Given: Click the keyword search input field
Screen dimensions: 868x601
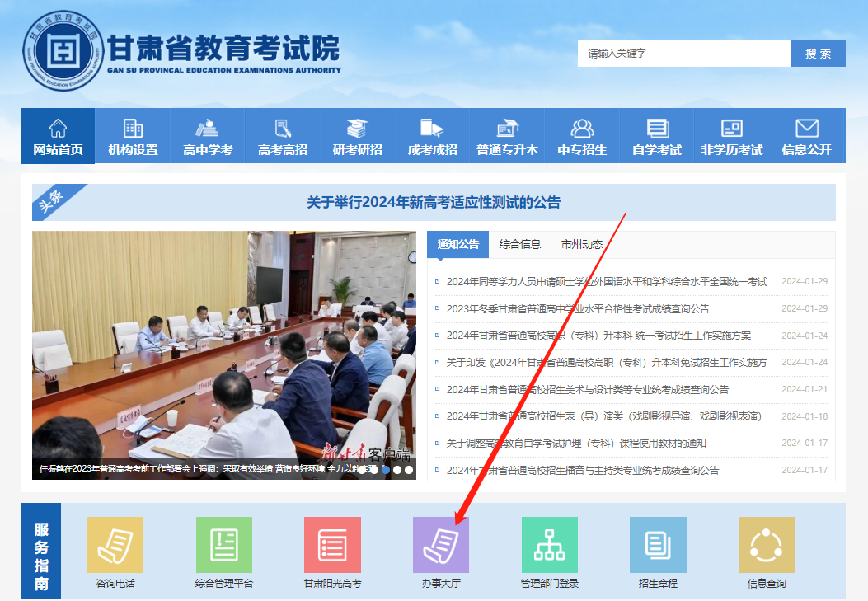Looking at the screenshot, I should click(683, 54).
